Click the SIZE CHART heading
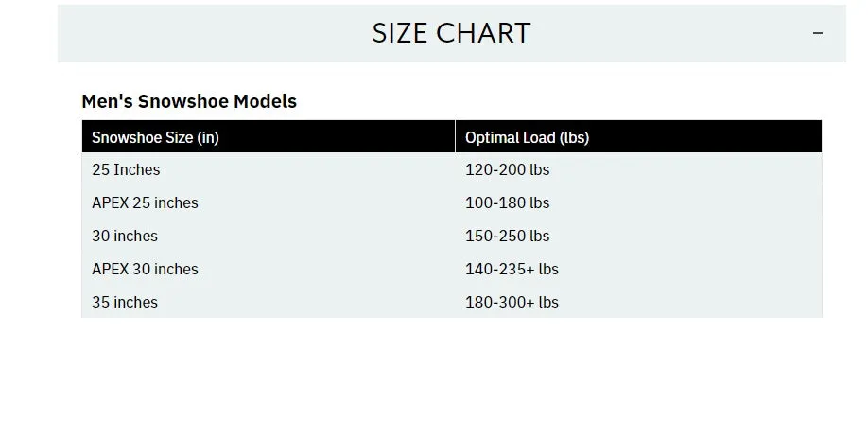868x422 pixels. 451,33
